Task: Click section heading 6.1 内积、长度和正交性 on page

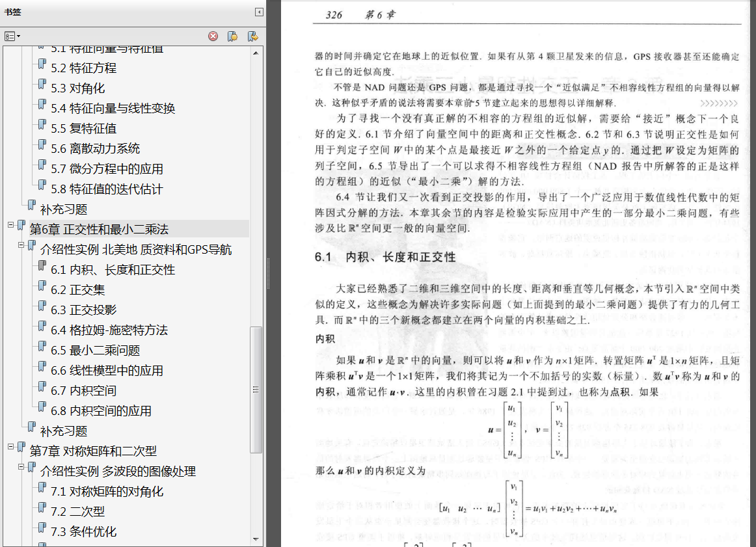Action: (385, 257)
